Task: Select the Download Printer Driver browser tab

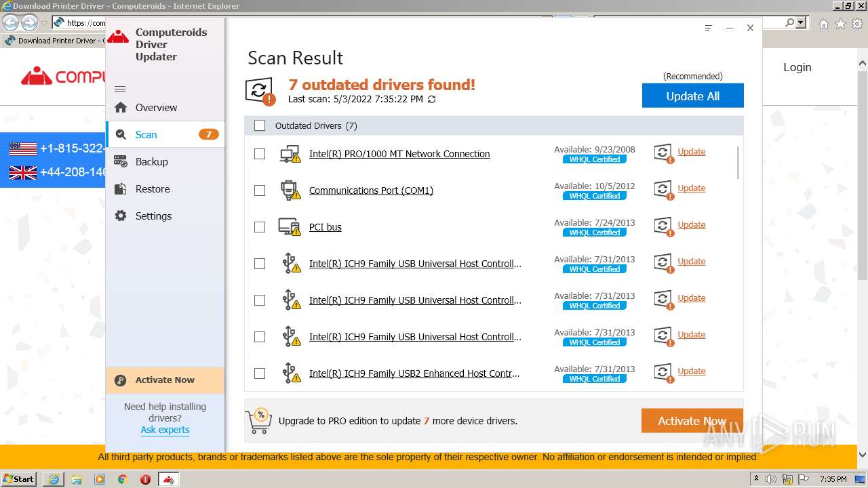Action: 54,41
